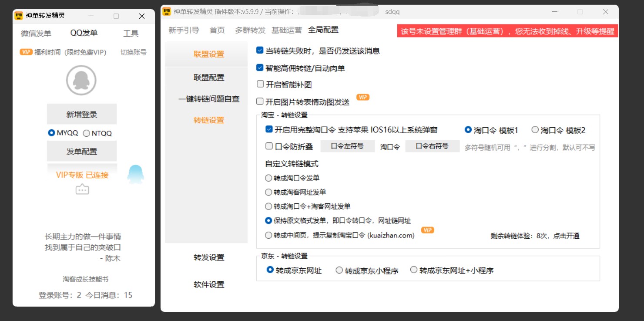Switch to the 多群转发 tab
Image resolution: width=644 pixels, height=321 pixels.
pos(250,30)
